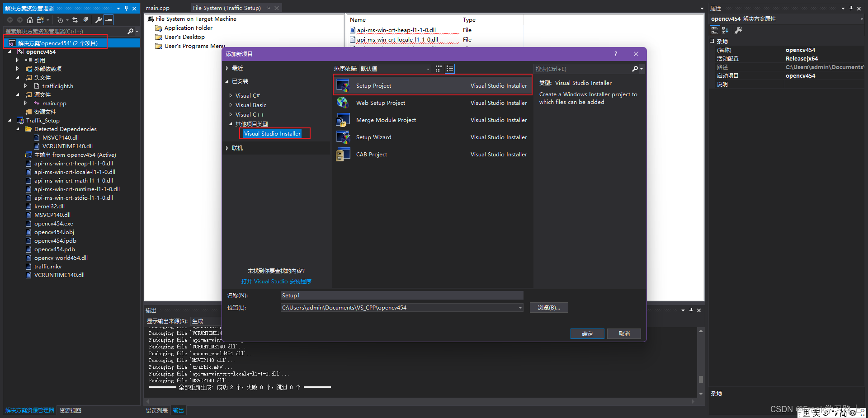Click the Solution Explorer search field
This screenshot has width=868, height=418.
(65, 31)
